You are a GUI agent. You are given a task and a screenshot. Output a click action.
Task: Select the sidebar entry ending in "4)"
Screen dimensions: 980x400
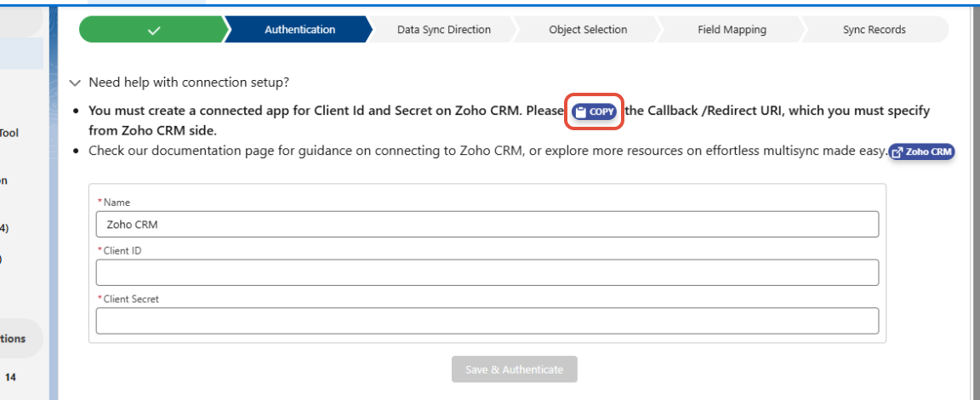point(5,228)
